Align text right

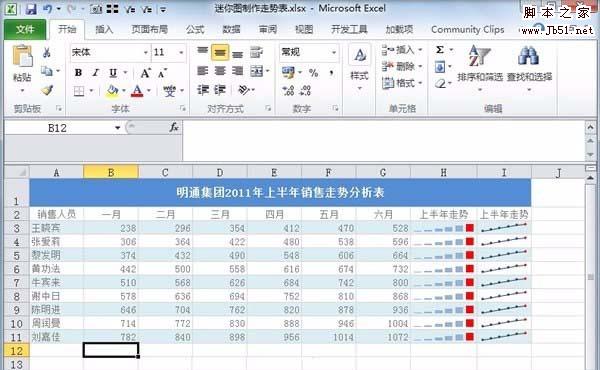(x=238, y=71)
